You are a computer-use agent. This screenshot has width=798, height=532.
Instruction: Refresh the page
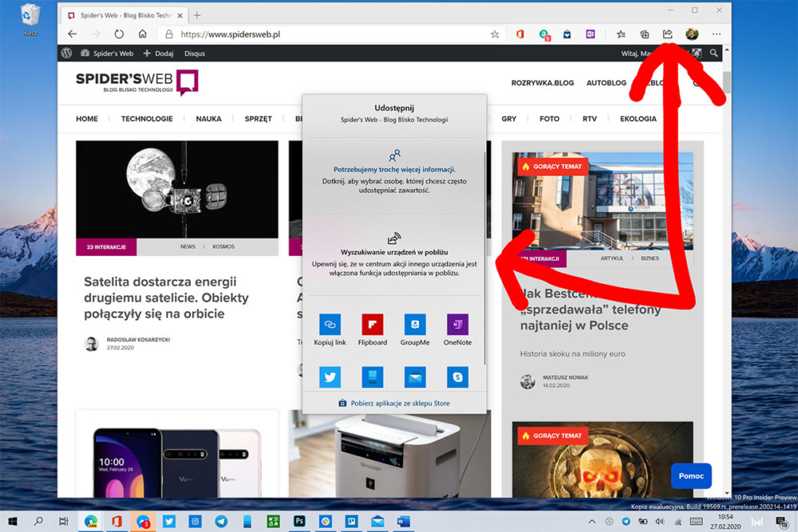[x=119, y=34]
